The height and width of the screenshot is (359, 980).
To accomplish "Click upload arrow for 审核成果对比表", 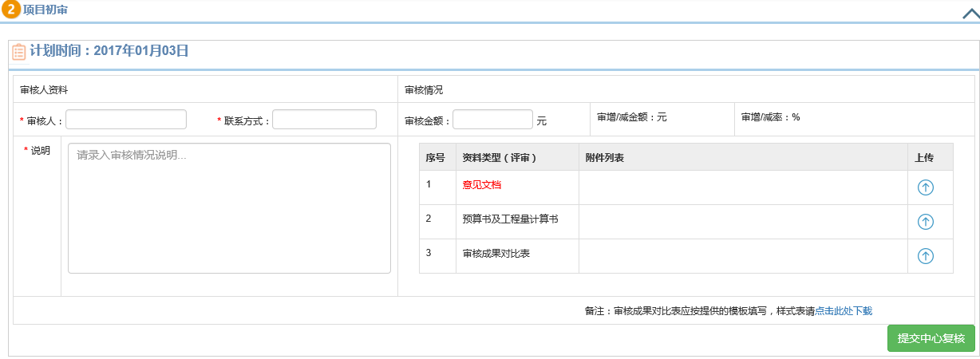I will pyautogui.click(x=925, y=256).
